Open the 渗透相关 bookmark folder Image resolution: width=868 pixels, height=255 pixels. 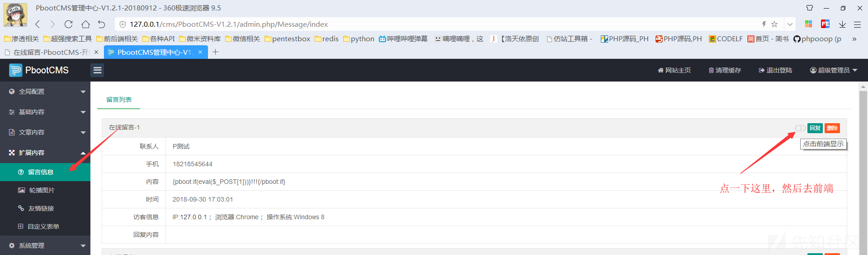point(21,39)
